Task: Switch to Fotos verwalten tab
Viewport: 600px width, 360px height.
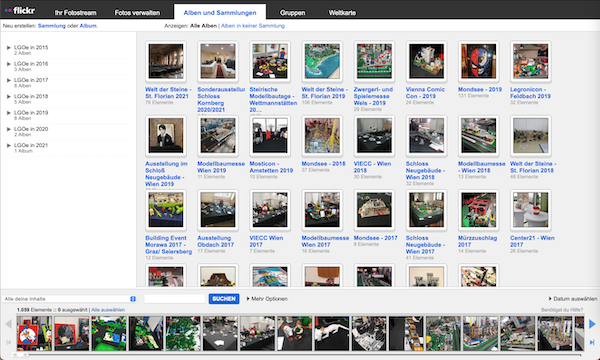Action: [137, 13]
